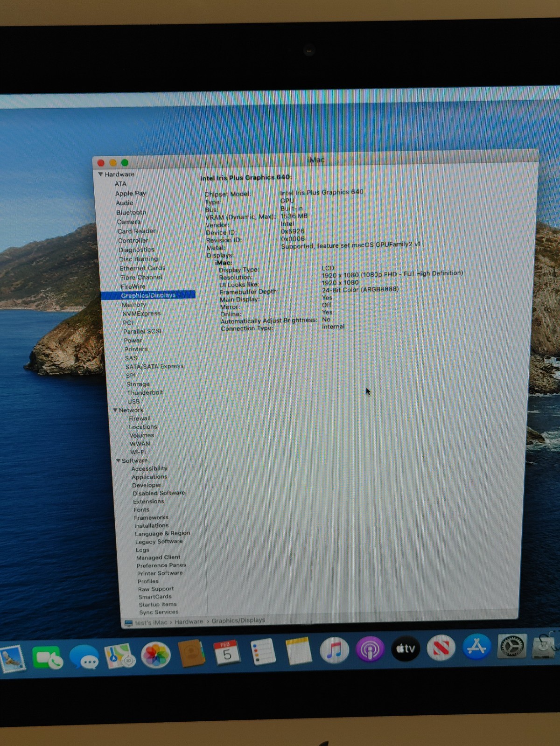Image resolution: width=560 pixels, height=746 pixels.
Task: Choose Storage under Hardware
Action: 138,384
